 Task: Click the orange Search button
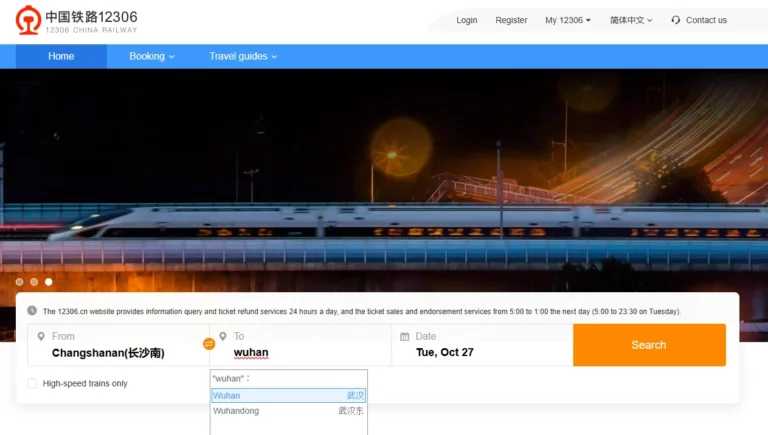(649, 345)
